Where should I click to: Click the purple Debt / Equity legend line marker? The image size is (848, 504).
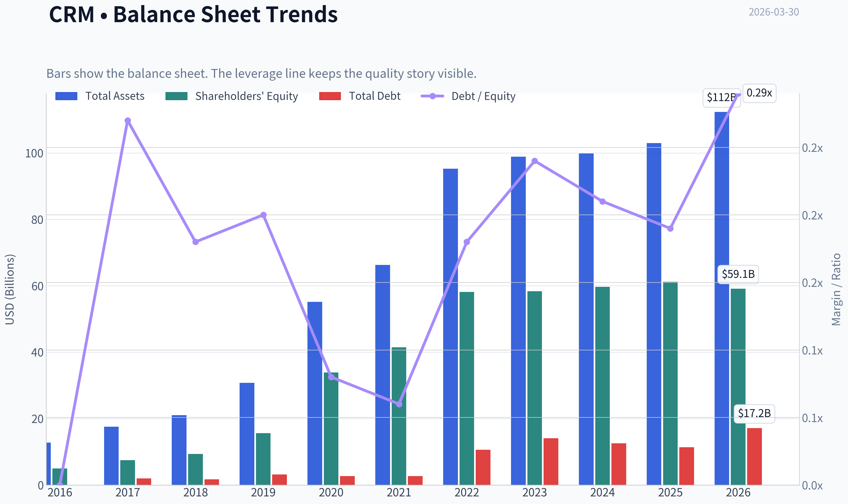[x=432, y=96]
